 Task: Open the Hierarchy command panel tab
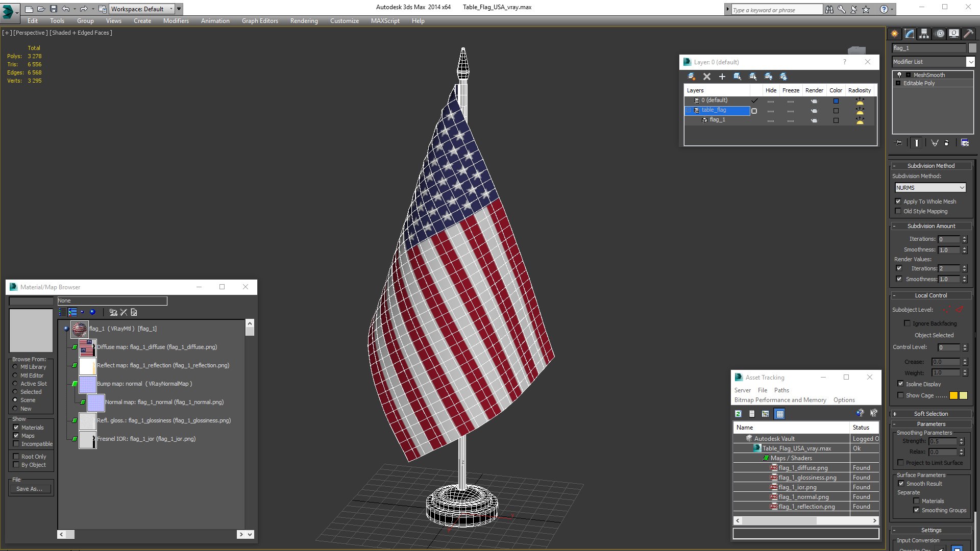pyautogui.click(x=924, y=34)
